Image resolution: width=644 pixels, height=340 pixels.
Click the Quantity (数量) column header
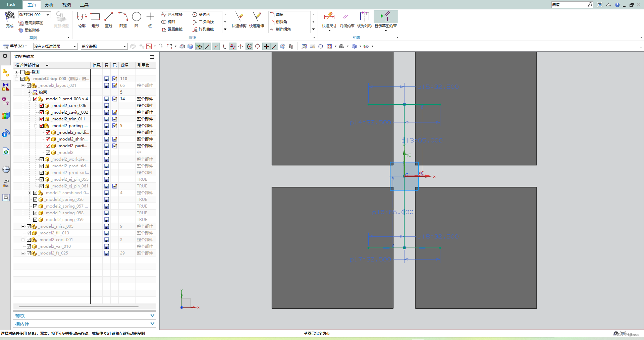(x=127, y=65)
